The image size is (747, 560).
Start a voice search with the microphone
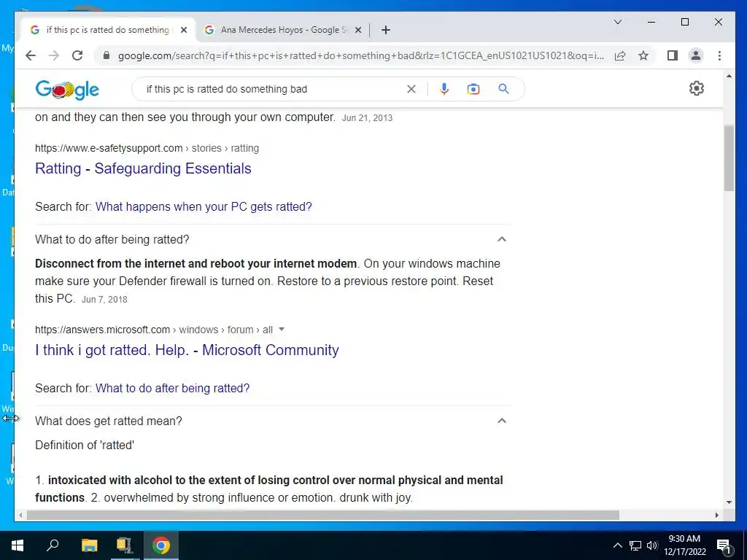pos(444,89)
